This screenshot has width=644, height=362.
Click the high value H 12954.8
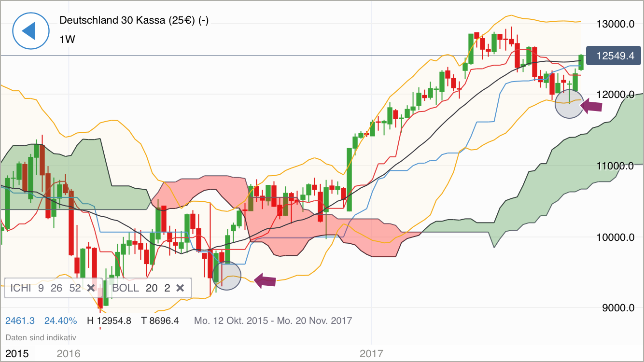(x=110, y=320)
